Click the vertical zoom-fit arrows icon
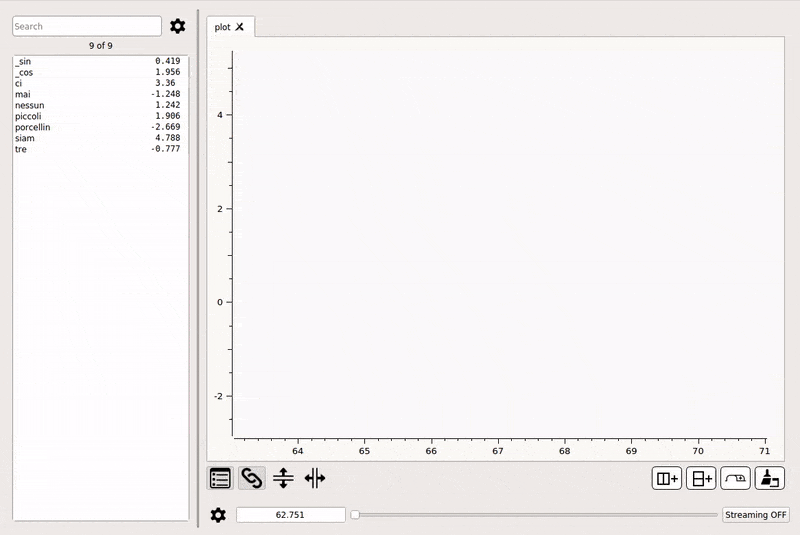Image resolution: width=800 pixels, height=535 pixels. pos(283,478)
